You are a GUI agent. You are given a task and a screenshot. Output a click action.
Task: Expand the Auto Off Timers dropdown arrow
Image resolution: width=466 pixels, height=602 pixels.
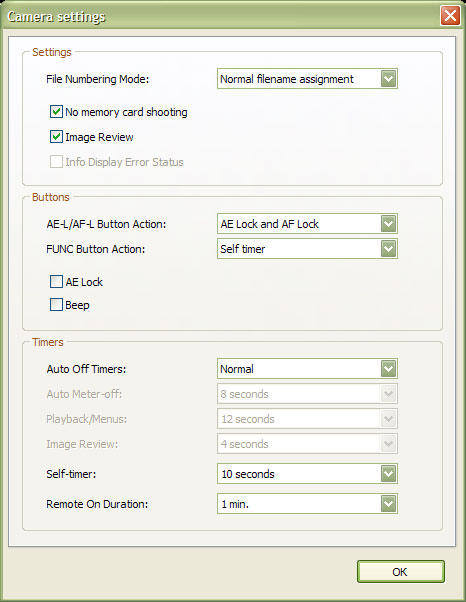pos(388,369)
